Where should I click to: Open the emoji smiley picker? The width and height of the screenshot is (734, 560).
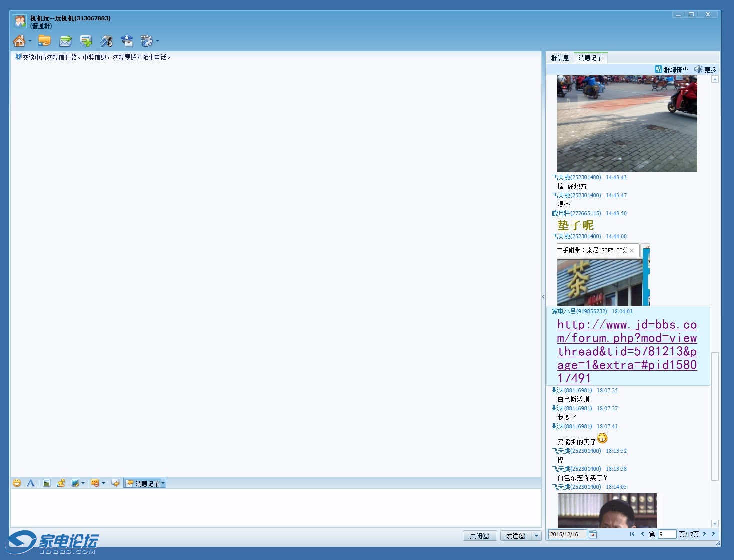click(17, 483)
